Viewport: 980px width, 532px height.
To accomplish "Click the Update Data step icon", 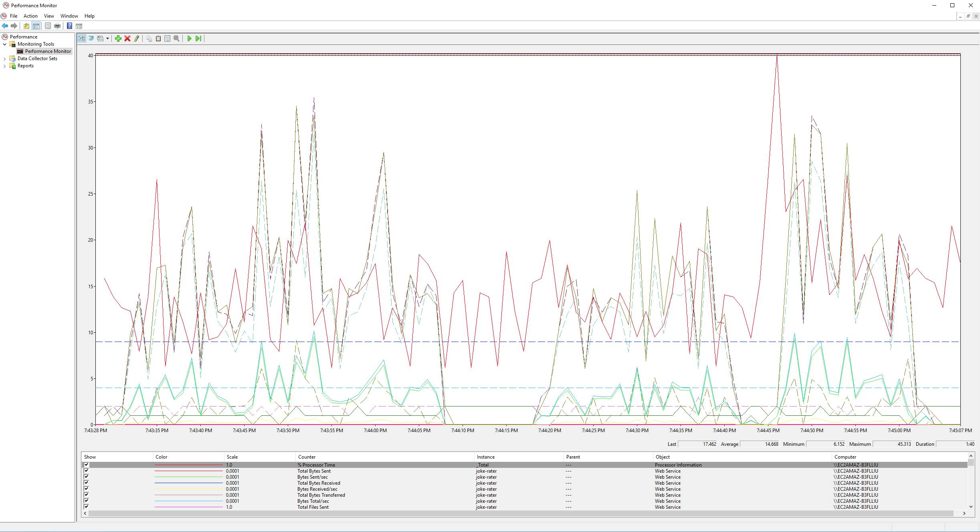I will 198,38.
